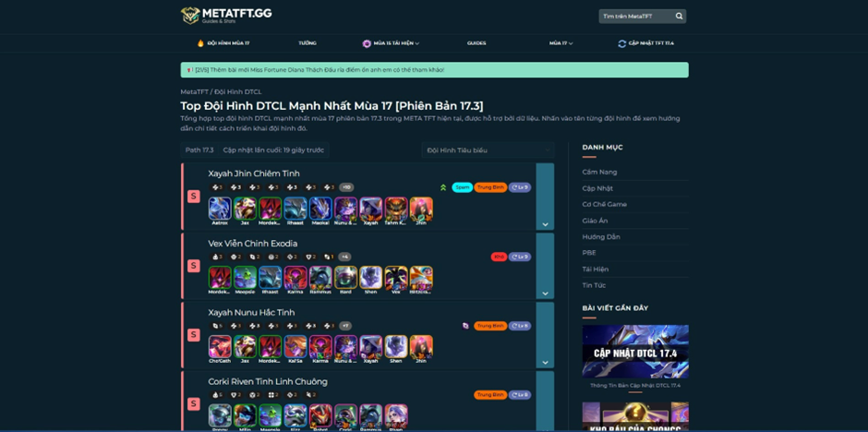Click Cho'Gath icon in Xayah Nunu Hắc Tinh
Viewport: 868px width, 432px height.
[220, 347]
